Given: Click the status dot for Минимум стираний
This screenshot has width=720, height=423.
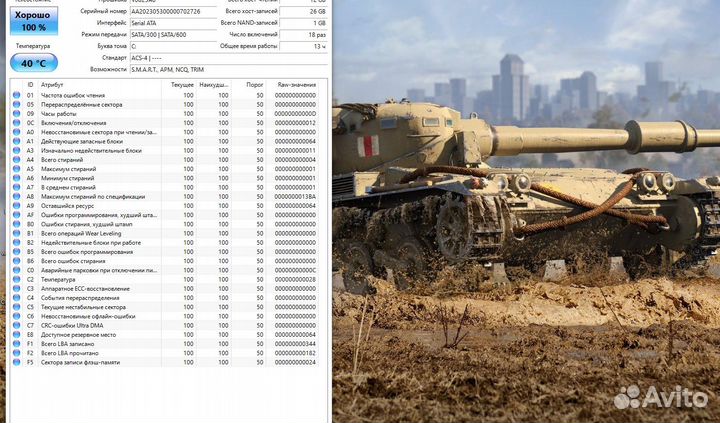Looking at the screenshot, I should pyautogui.click(x=17, y=178).
